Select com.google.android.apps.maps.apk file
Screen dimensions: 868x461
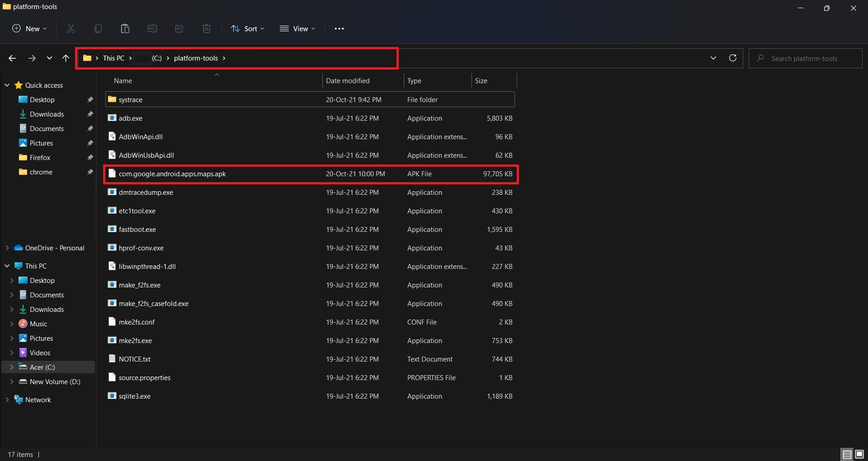click(x=172, y=174)
